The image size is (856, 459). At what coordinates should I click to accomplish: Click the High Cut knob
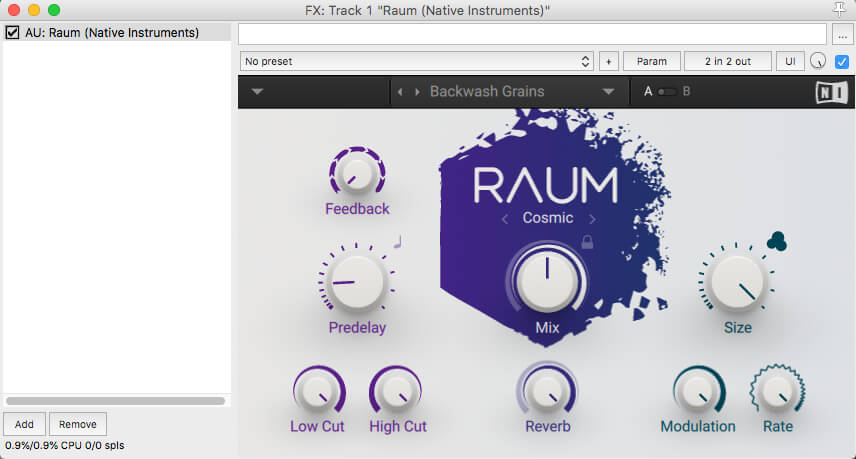point(396,391)
